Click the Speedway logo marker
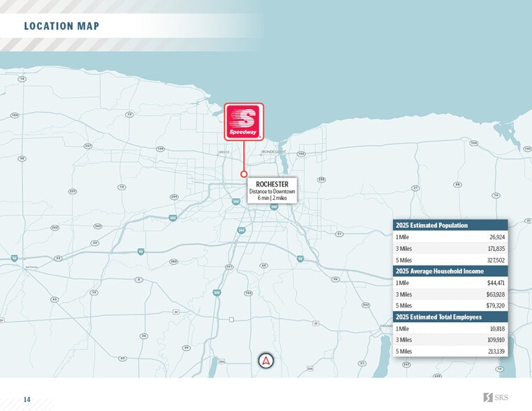Viewport: 532px width, 411px height. [x=244, y=122]
